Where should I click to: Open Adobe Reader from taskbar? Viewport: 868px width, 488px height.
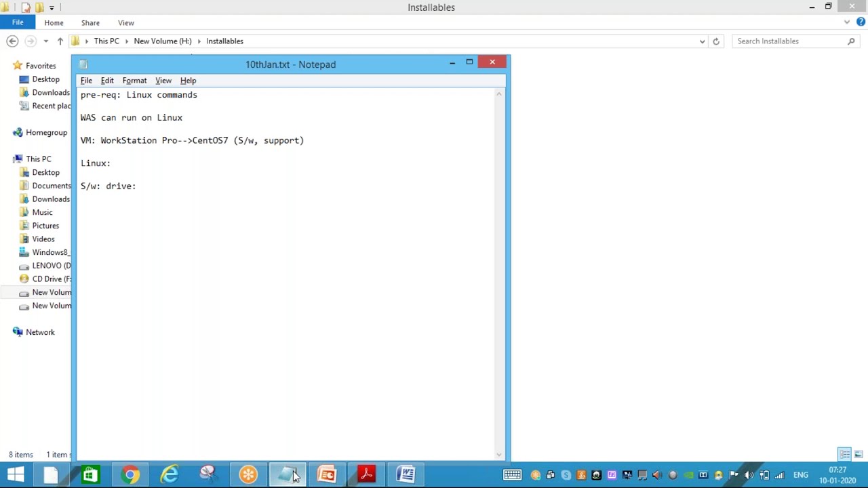[366, 474]
